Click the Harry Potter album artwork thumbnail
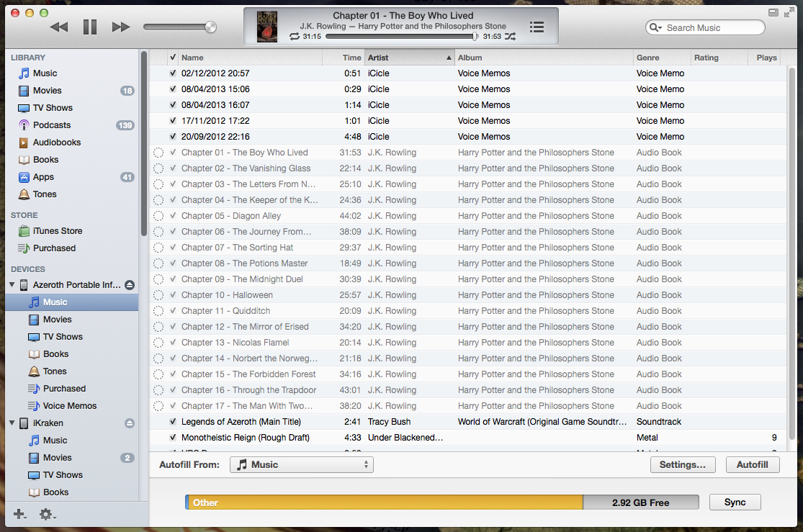Viewport: 803px width, 532px height. click(x=266, y=27)
